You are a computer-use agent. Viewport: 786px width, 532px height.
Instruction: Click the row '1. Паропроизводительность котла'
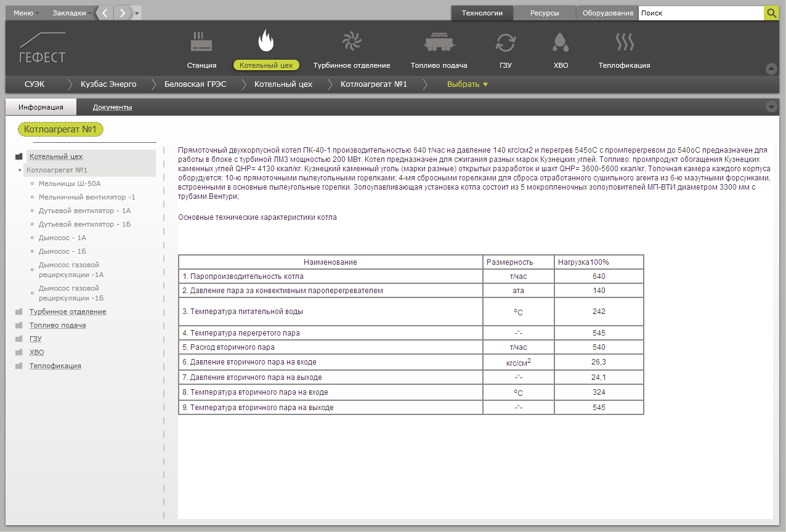coord(411,276)
